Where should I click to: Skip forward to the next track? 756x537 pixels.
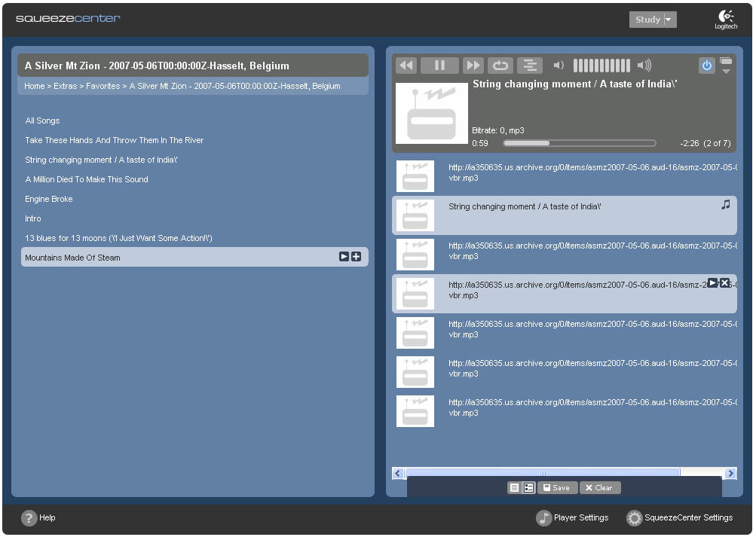pyautogui.click(x=473, y=66)
